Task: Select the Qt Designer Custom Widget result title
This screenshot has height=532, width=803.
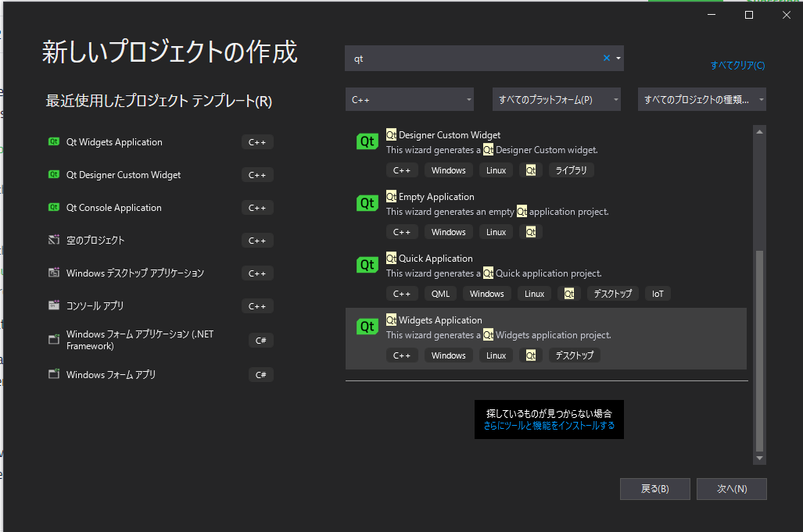Action: (x=443, y=135)
